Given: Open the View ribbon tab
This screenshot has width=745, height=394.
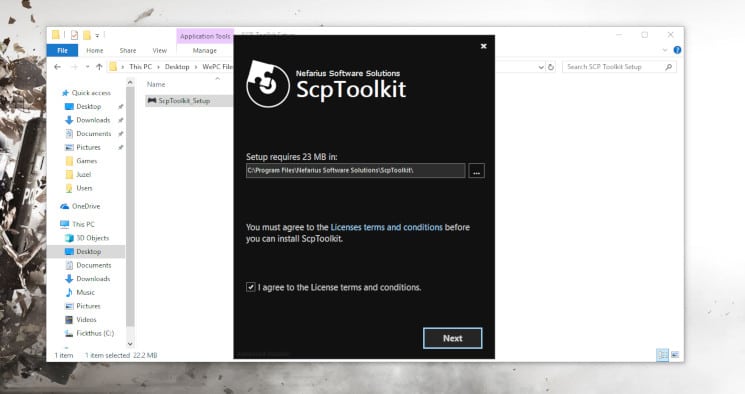Looking at the screenshot, I should click(160, 50).
